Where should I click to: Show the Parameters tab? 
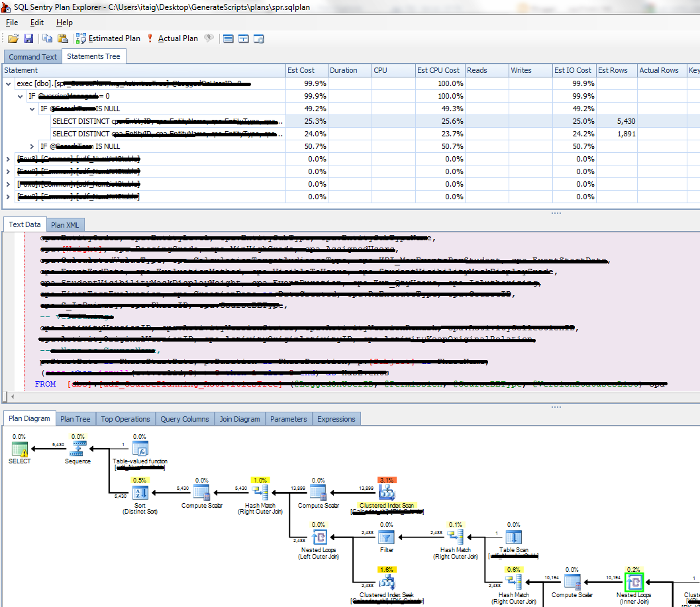coord(288,419)
